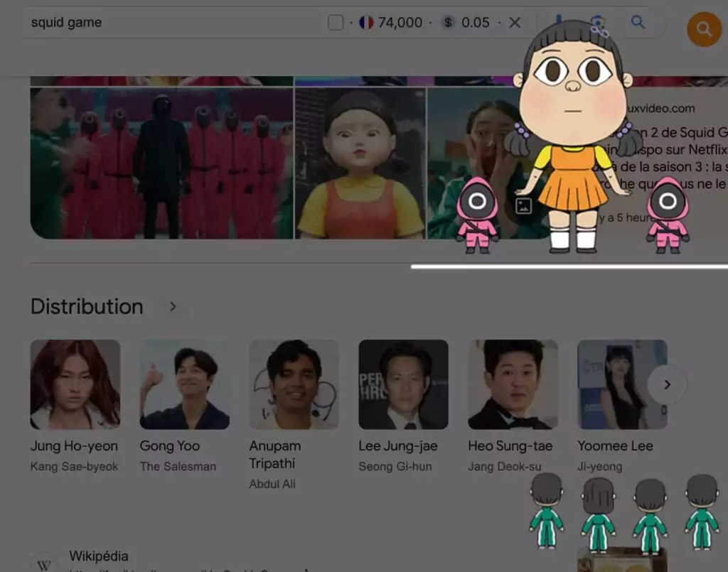Open Lee Jung-jae actor link

(398, 446)
